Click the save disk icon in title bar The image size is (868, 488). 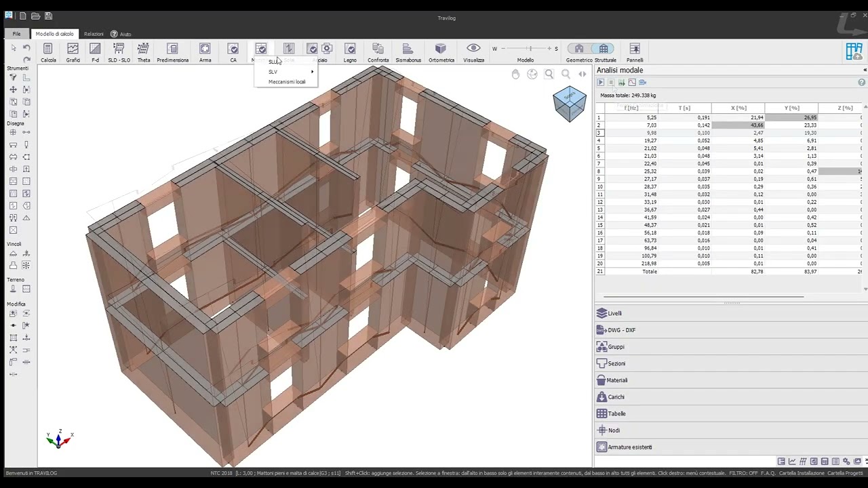coord(48,16)
